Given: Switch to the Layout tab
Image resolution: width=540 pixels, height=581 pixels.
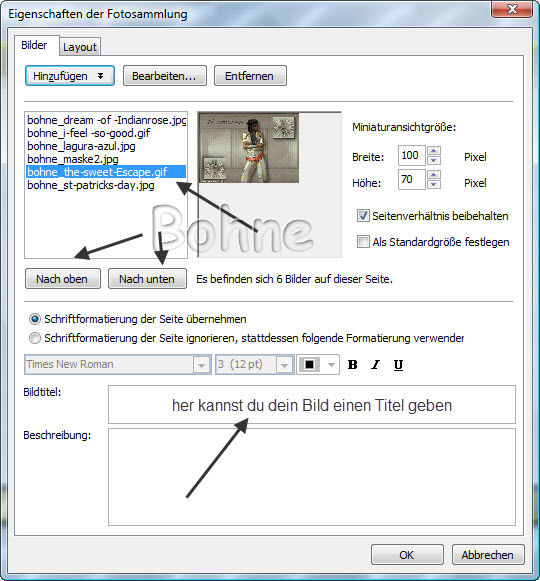Looking at the screenshot, I should pyautogui.click(x=80, y=47).
